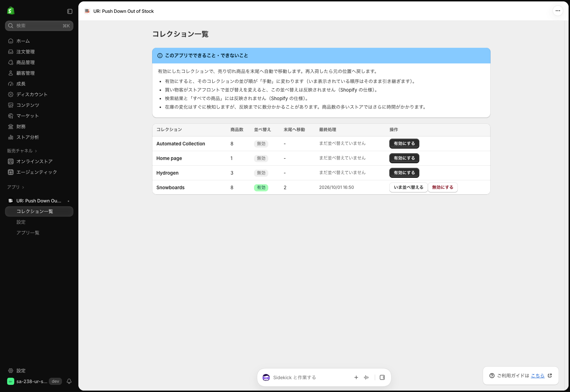Click the Shopify logo icon
Image resolution: width=570 pixels, height=392 pixels.
pos(11,11)
